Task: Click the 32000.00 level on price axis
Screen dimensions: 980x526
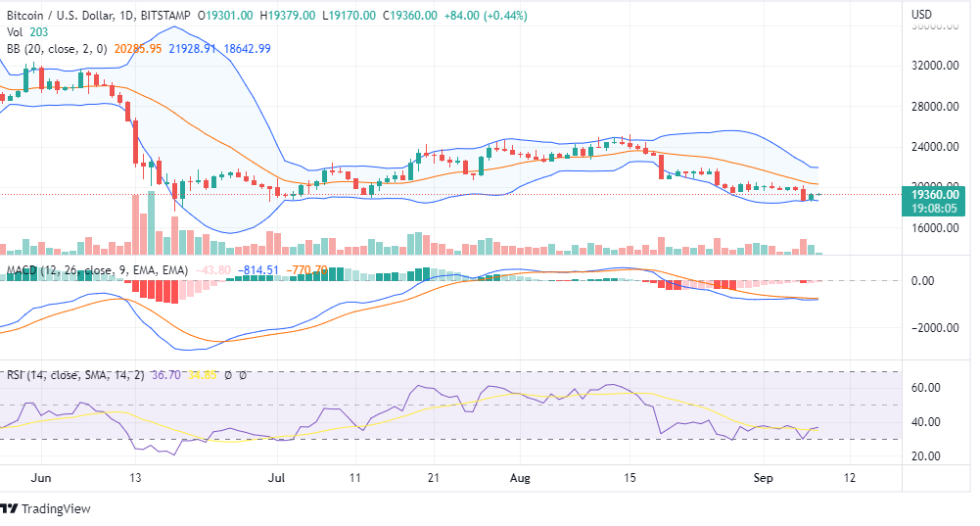Action: coord(934,66)
